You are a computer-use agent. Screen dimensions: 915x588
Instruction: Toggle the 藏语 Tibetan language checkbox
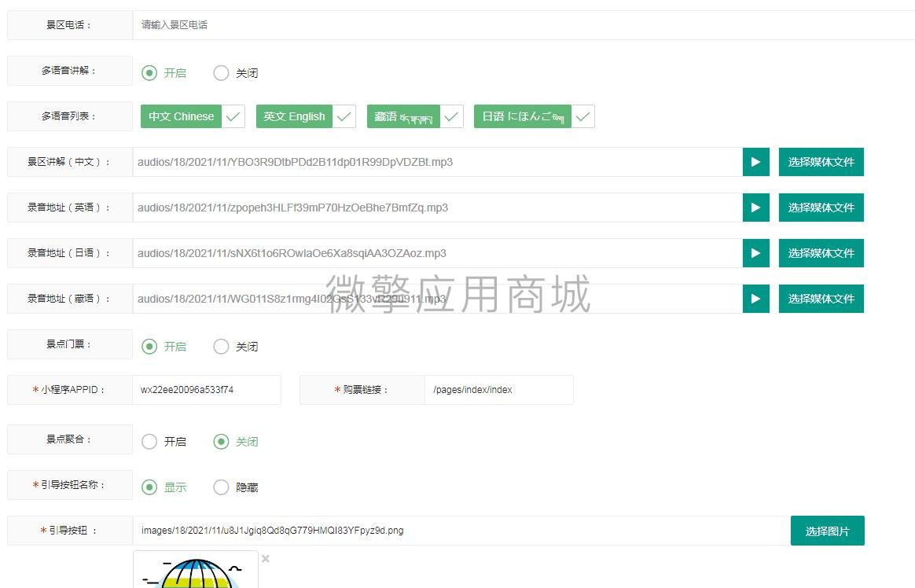[415, 116]
